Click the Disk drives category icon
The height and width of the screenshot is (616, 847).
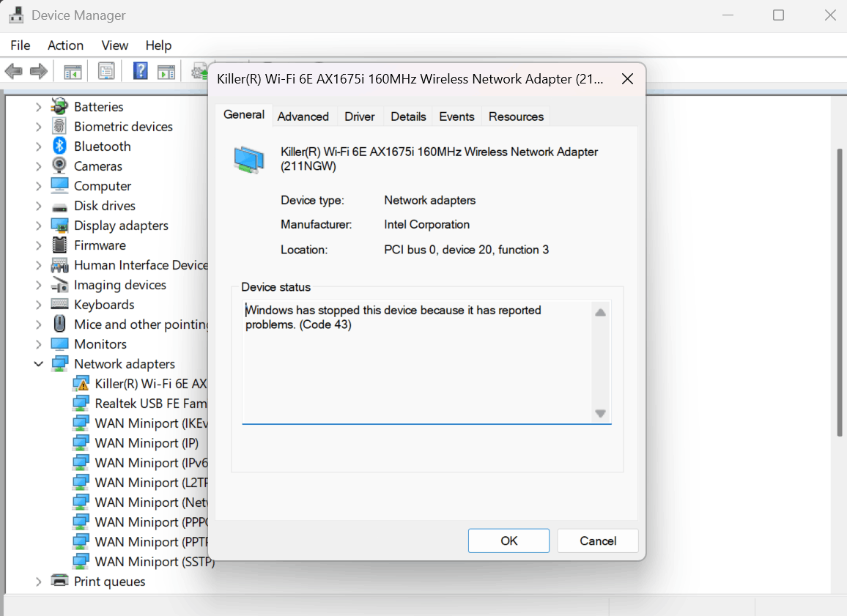tap(59, 207)
